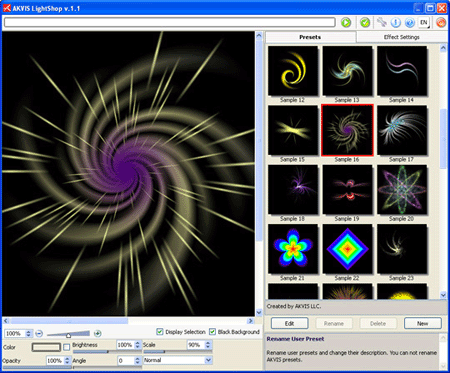Click the Brightness value stepper arrows
Image resolution: width=450 pixels, height=373 pixels.
click(x=138, y=345)
